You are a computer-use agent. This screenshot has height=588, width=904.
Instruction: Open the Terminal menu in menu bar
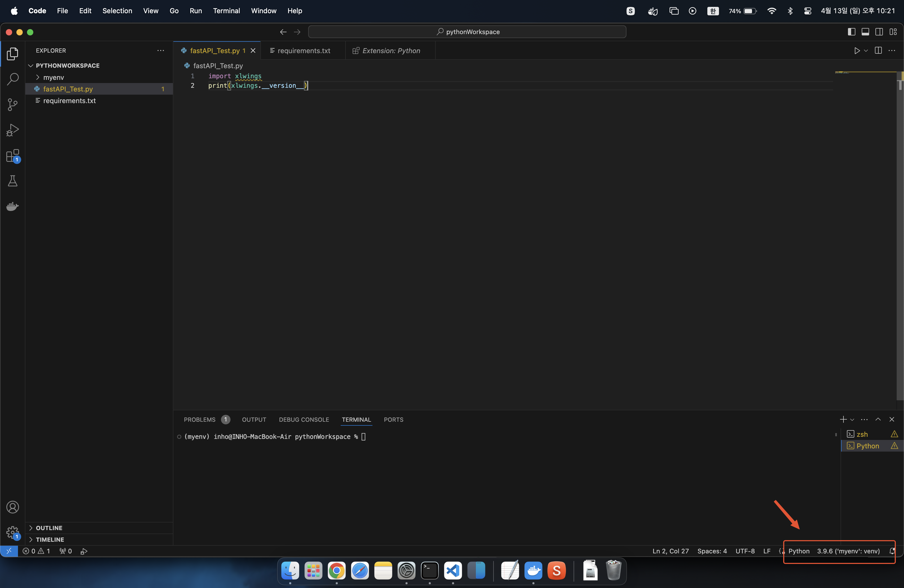coord(226,11)
